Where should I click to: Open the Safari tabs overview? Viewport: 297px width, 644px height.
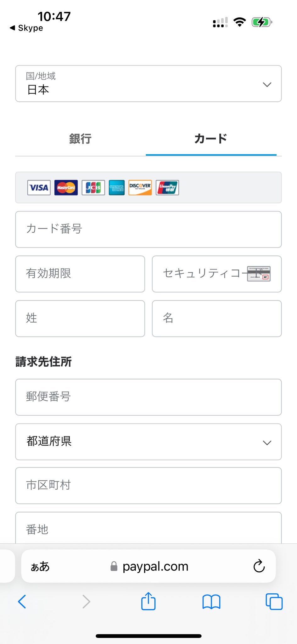[274, 602]
